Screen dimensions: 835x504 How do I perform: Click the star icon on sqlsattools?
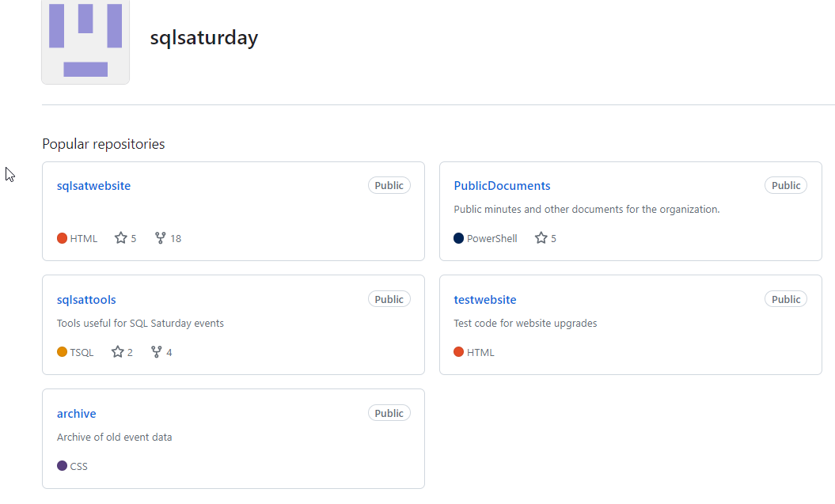(x=118, y=352)
